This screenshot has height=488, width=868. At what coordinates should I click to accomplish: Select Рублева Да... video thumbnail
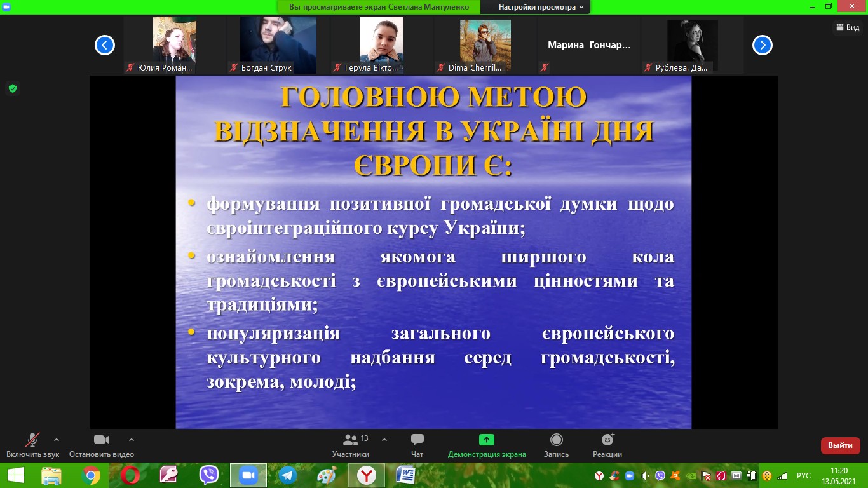coord(693,45)
